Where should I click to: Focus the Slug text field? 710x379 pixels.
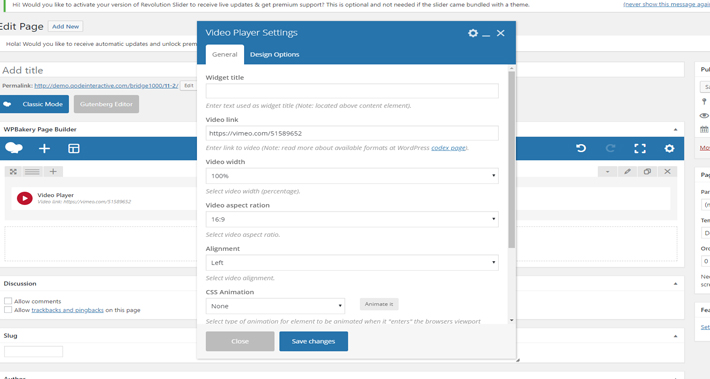(34, 351)
